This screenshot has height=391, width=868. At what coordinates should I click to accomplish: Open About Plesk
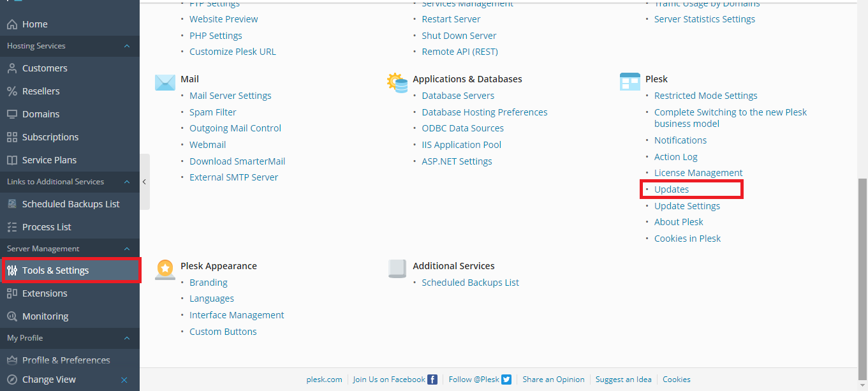[x=679, y=222]
